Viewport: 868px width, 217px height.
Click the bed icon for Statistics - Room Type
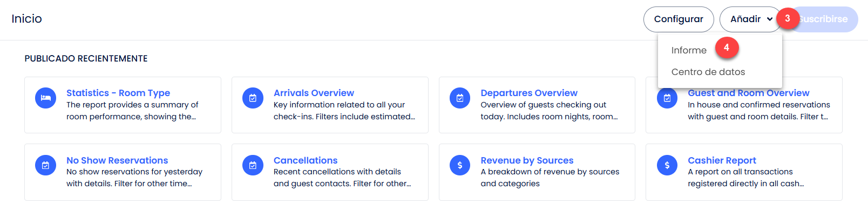click(45, 98)
